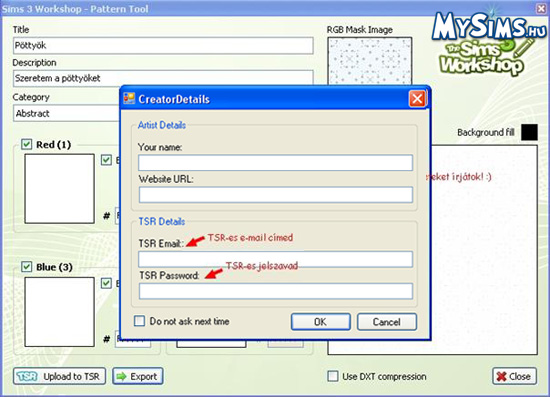Close the Pattern Tool window via title bar X
This screenshot has width=550, height=397.
(542, 8)
